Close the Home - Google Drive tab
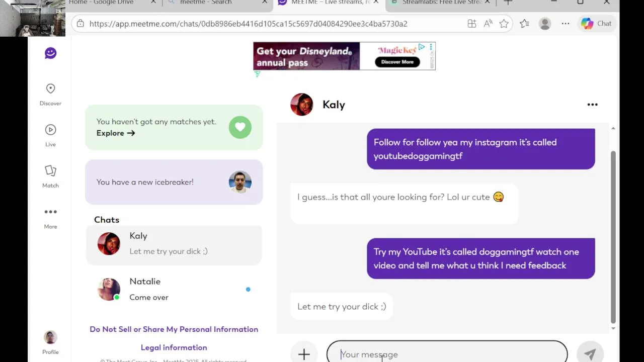The width and height of the screenshot is (644, 362). pos(153,3)
